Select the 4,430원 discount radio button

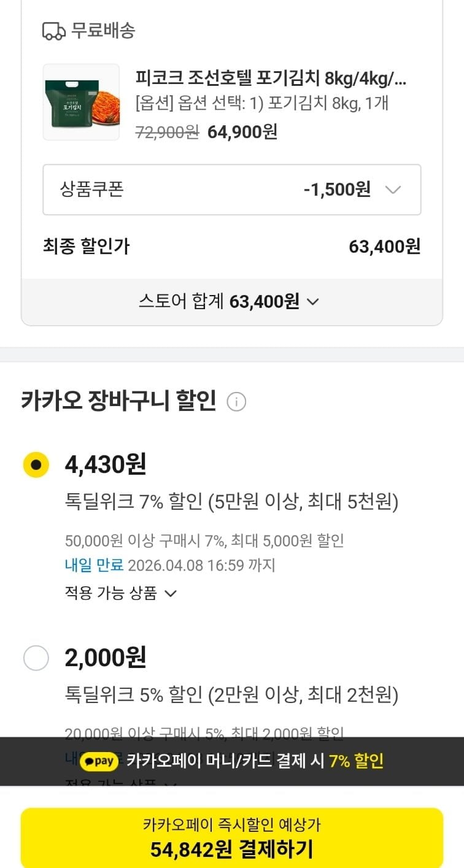pos(36,465)
